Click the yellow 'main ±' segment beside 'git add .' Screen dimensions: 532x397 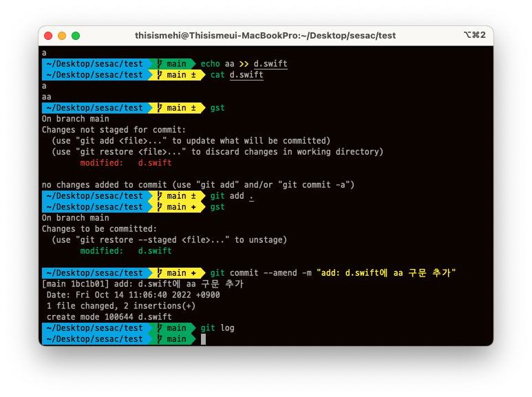176,196
